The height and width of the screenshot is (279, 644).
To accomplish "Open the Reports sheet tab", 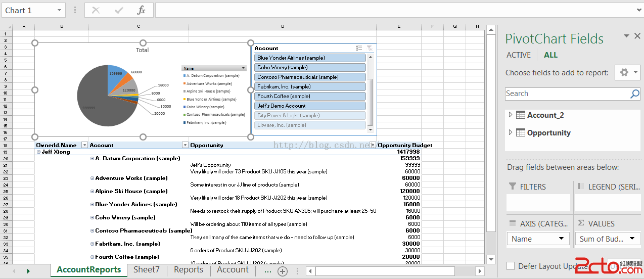I will coord(189,270).
